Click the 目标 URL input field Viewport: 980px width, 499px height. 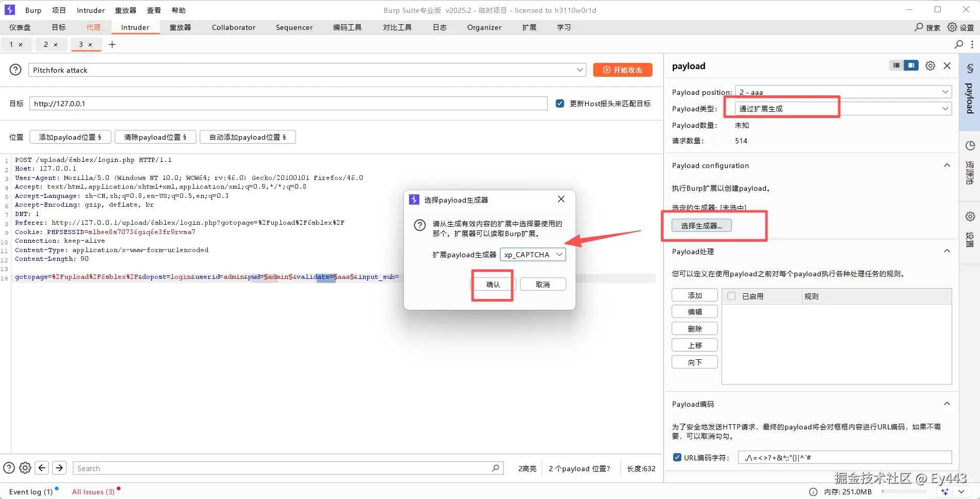pos(288,104)
